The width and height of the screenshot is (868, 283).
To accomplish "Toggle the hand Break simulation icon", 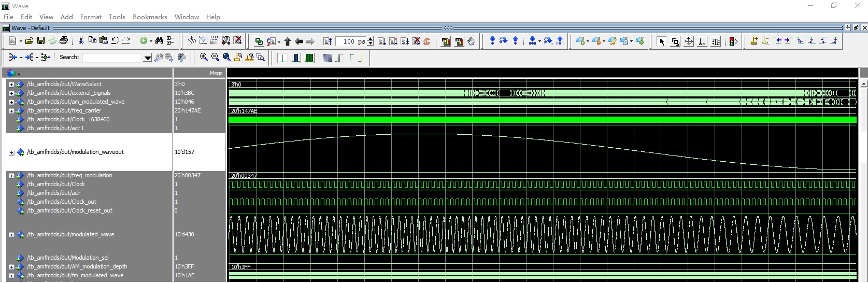I will click(x=471, y=41).
